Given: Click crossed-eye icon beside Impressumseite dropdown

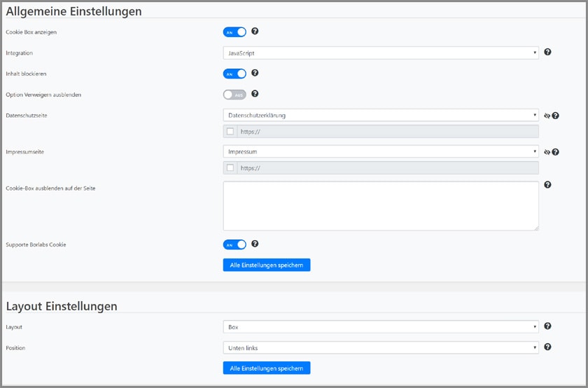Looking at the screenshot, I should (547, 151).
